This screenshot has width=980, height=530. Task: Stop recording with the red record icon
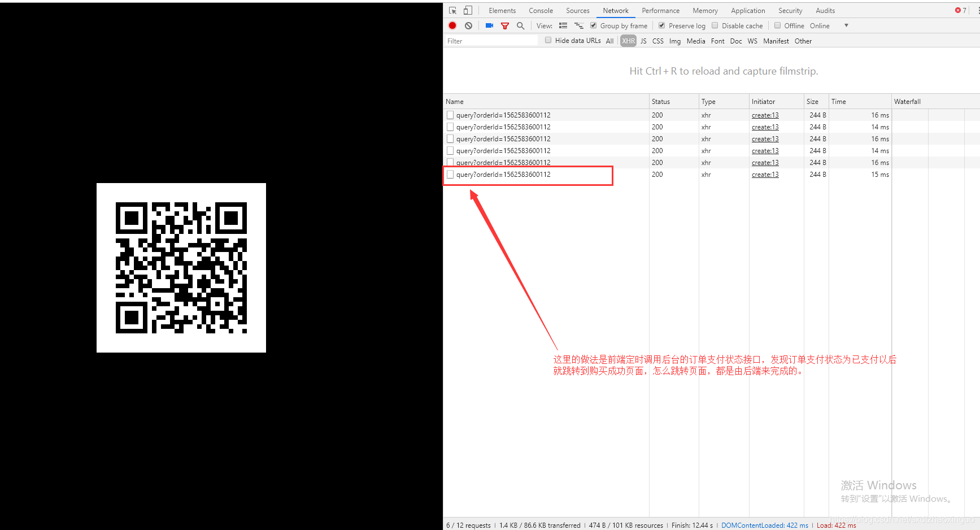(x=452, y=25)
